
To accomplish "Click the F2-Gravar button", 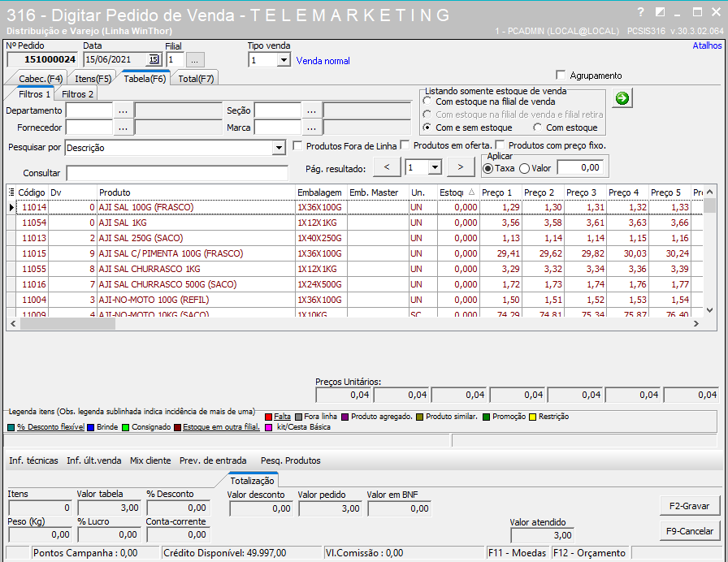I will click(x=690, y=506).
